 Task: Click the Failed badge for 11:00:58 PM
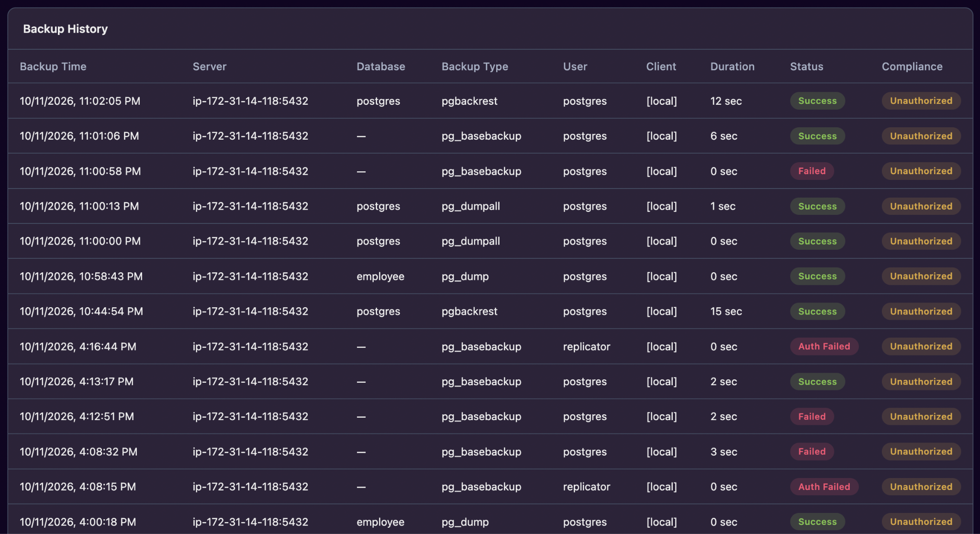pos(812,171)
